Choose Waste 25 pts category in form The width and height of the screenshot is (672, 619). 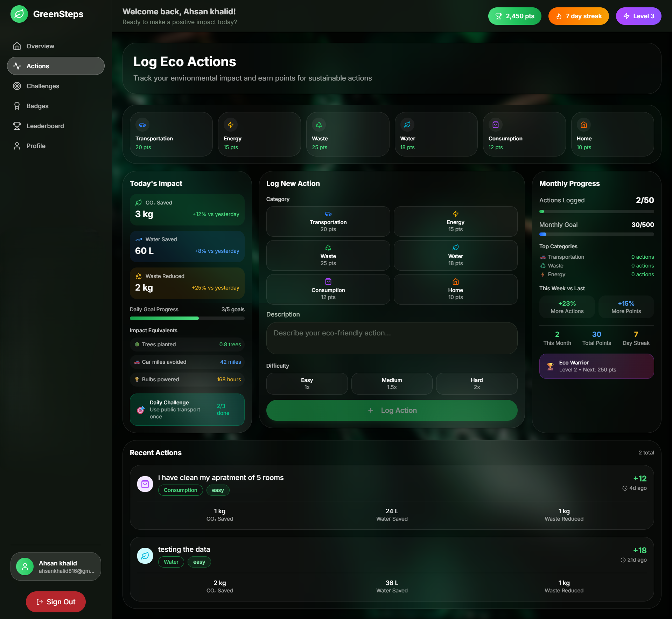pos(328,255)
